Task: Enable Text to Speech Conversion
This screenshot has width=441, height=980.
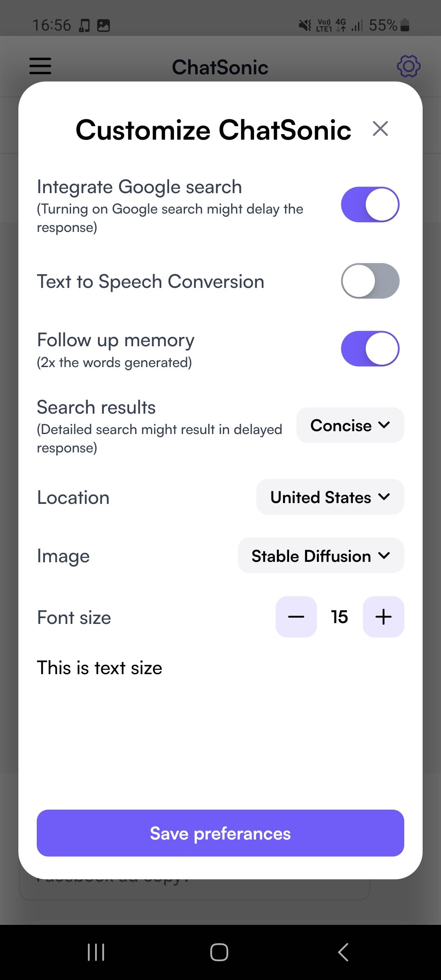Action: point(370,281)
